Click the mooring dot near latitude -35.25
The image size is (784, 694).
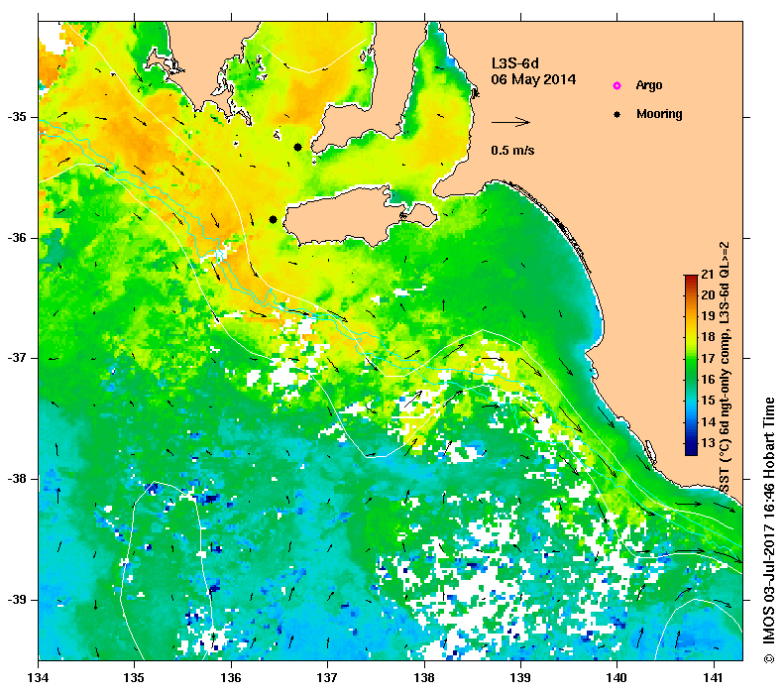click(298, 147)
